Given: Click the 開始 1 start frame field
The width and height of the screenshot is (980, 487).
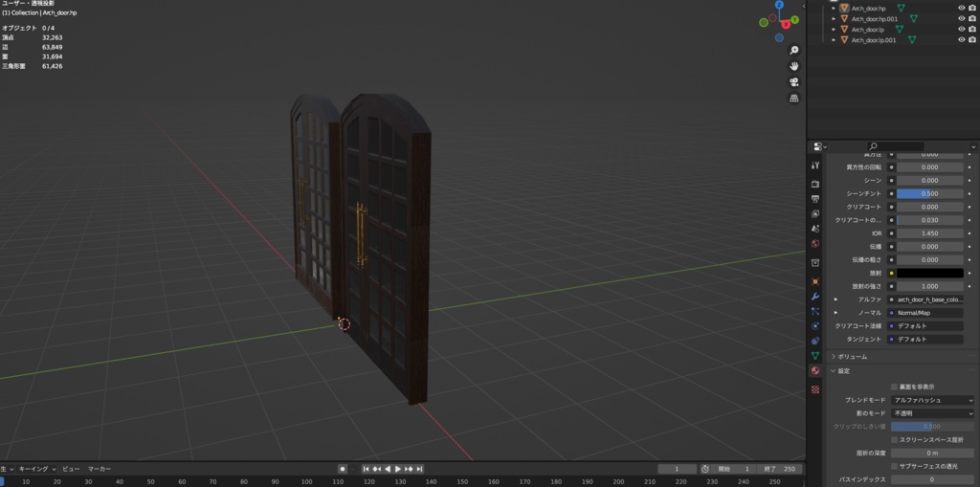Looking at the screenshot, I should pos(734,469).
